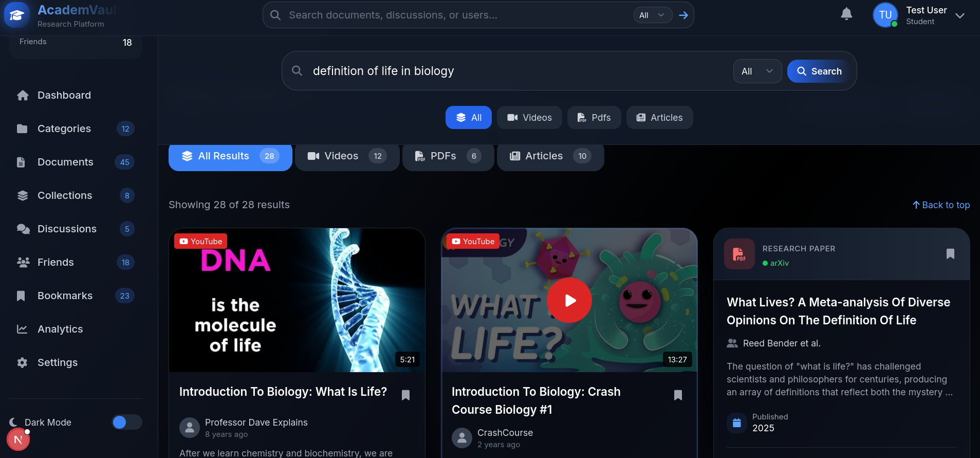Select the All filter pill
This screenshot has height=458, width=980.
(468, 118)
